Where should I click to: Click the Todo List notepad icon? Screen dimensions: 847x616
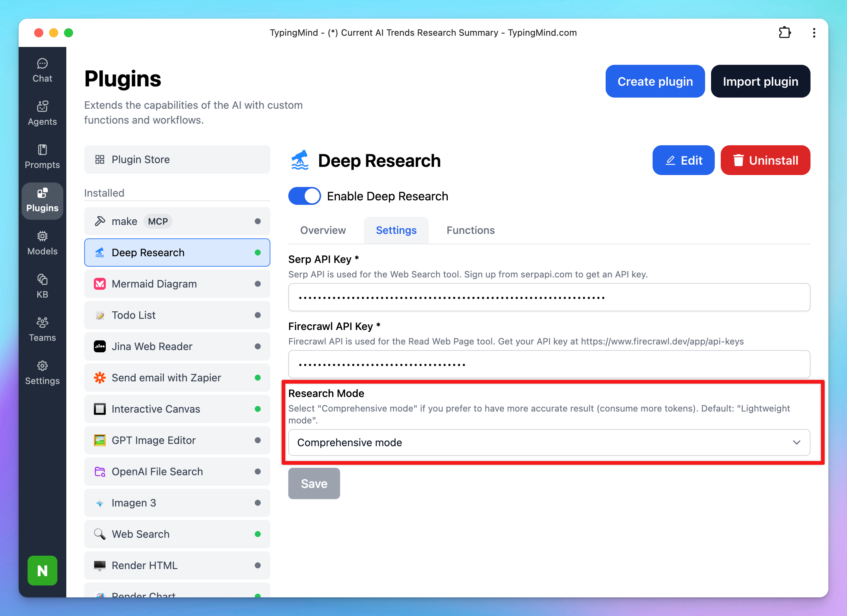[100, 315]
